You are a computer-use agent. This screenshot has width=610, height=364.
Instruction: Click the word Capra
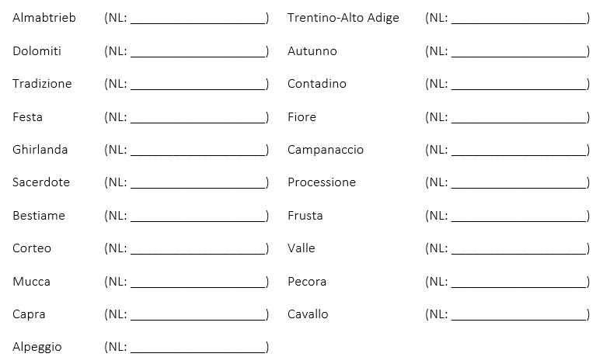29,314
